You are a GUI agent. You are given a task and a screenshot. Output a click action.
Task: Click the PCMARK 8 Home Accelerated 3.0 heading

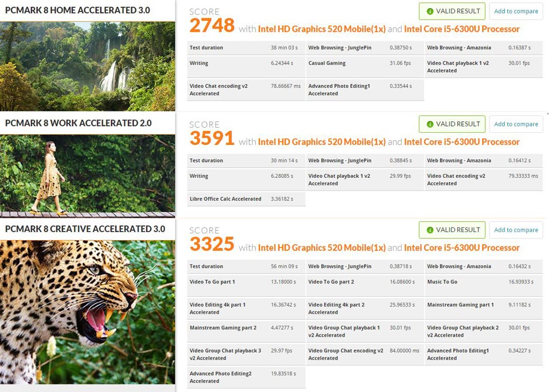pyautogui.click(x=77, y=10)
